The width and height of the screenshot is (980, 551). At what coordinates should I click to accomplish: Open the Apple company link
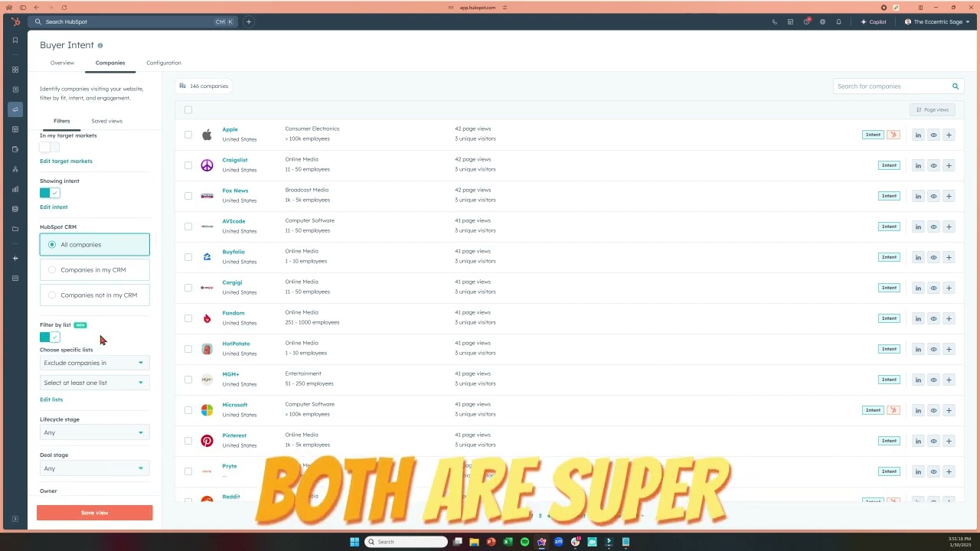[x=230, y=129]
